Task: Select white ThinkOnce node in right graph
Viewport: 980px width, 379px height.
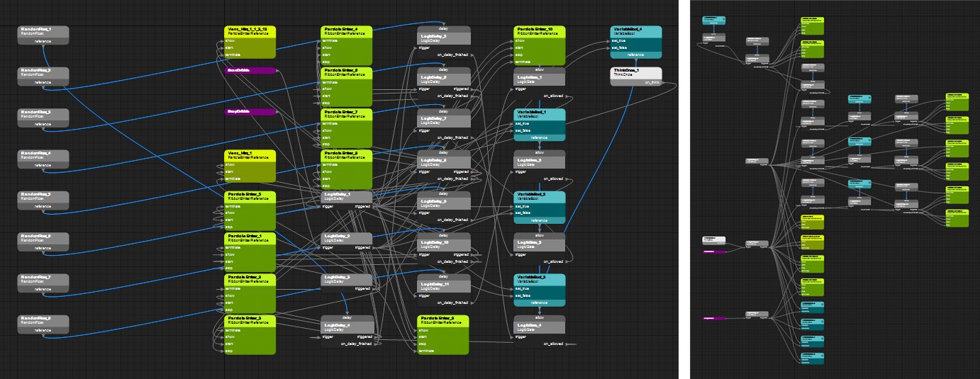Action: click(713, 240)
